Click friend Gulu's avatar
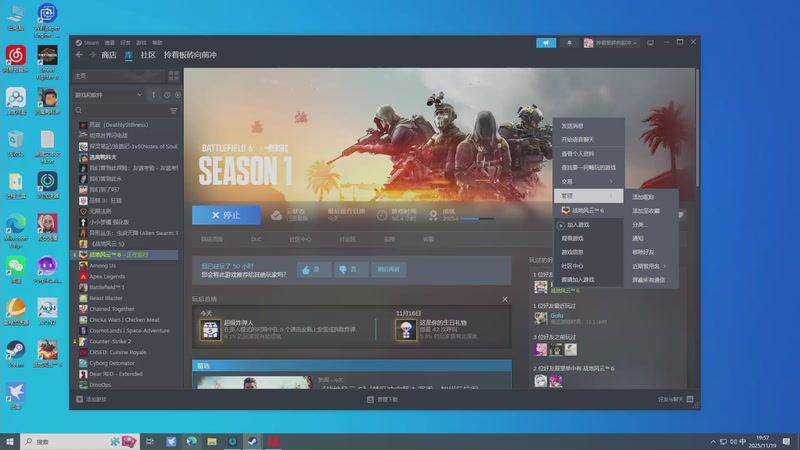 pos(540,318)
